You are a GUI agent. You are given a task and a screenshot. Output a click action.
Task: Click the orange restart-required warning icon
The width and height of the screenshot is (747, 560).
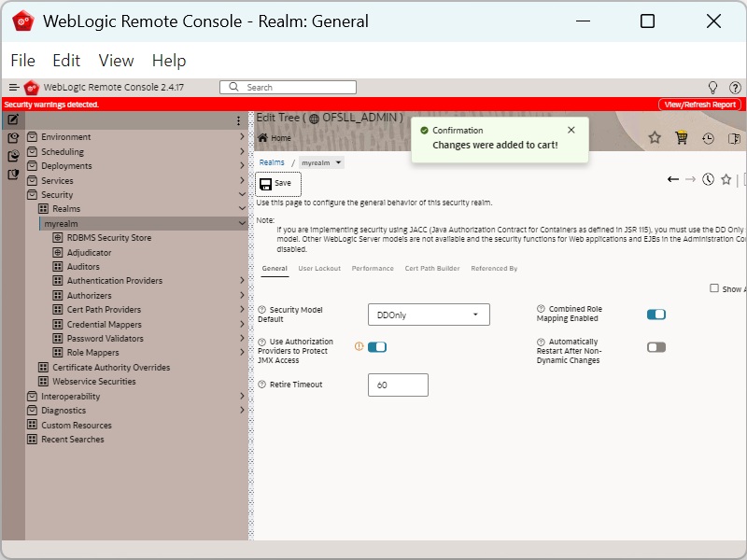359,346
